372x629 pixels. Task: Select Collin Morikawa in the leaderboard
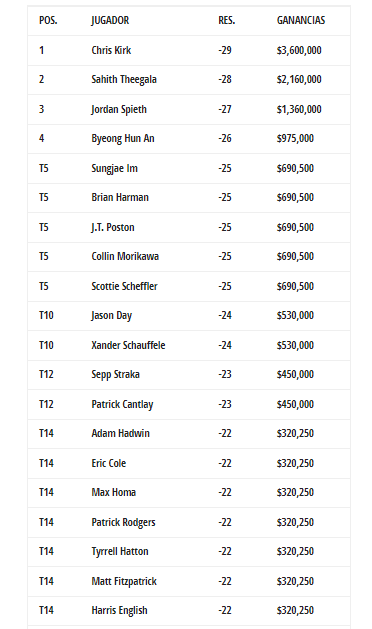pyautogui.click(x=125, y=256)
